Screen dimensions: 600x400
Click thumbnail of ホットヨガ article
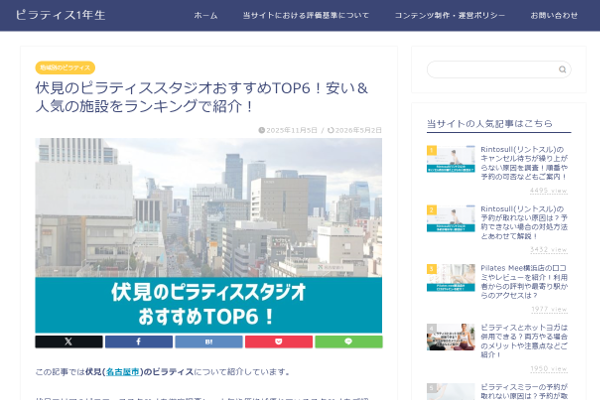[x=451, y=337]
